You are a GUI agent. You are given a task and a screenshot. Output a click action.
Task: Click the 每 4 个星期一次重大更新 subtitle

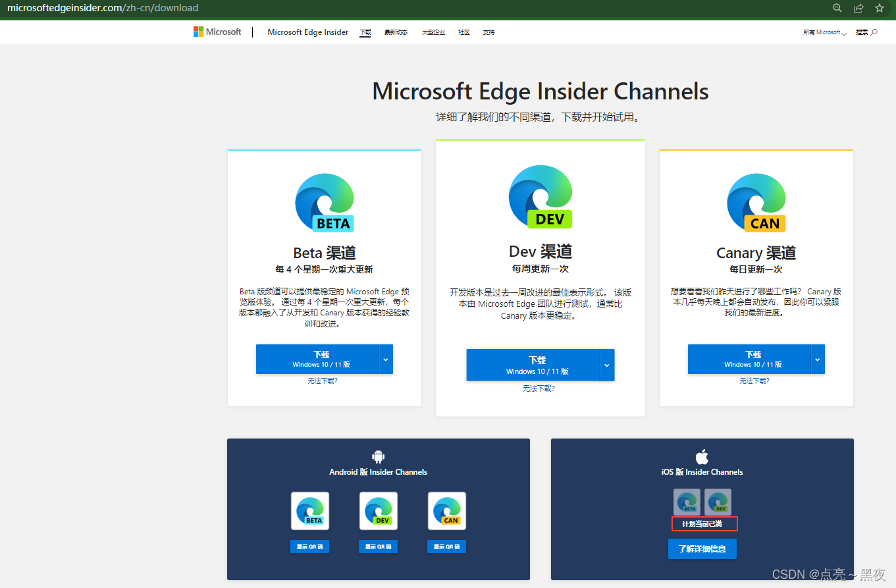click(324, 269)
